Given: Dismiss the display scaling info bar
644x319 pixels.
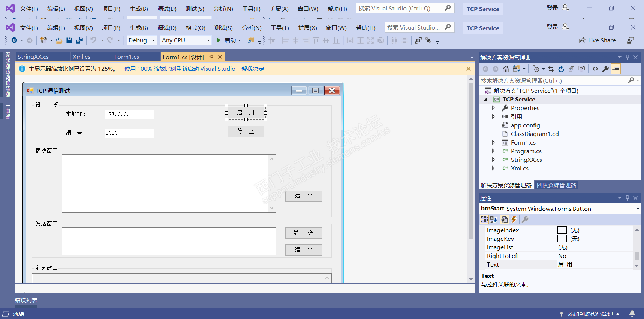Looking at the screenshot, I should [469, 69].
